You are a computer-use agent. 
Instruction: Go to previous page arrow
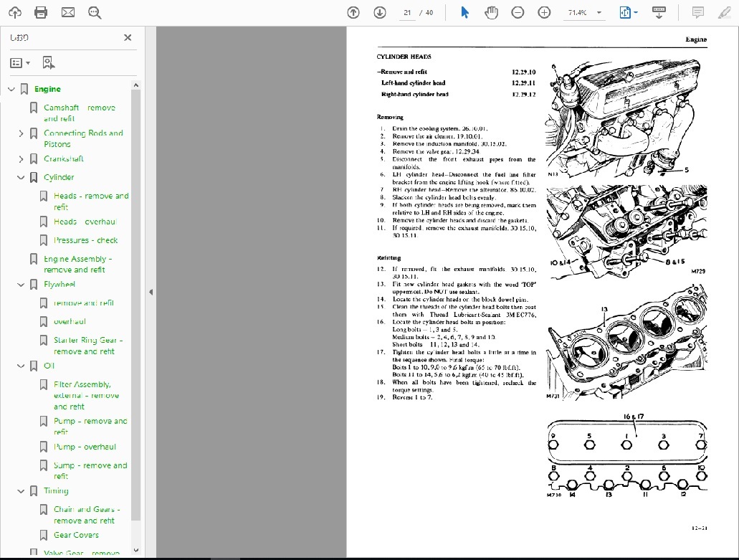point(353,13)
